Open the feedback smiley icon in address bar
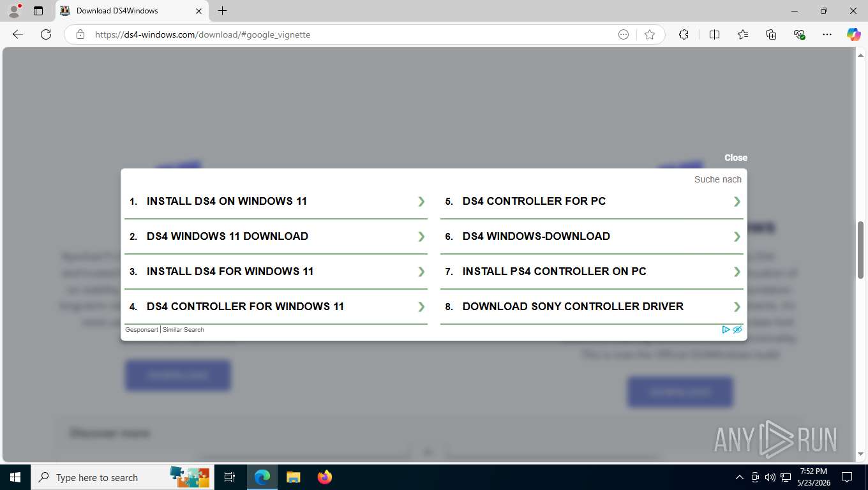 (x=624, y=34)
